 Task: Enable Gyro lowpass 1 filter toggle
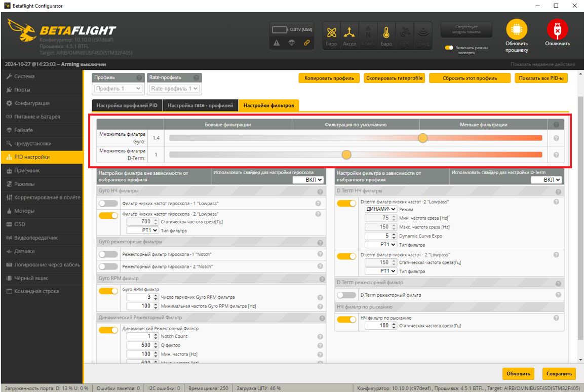point(108,203)
